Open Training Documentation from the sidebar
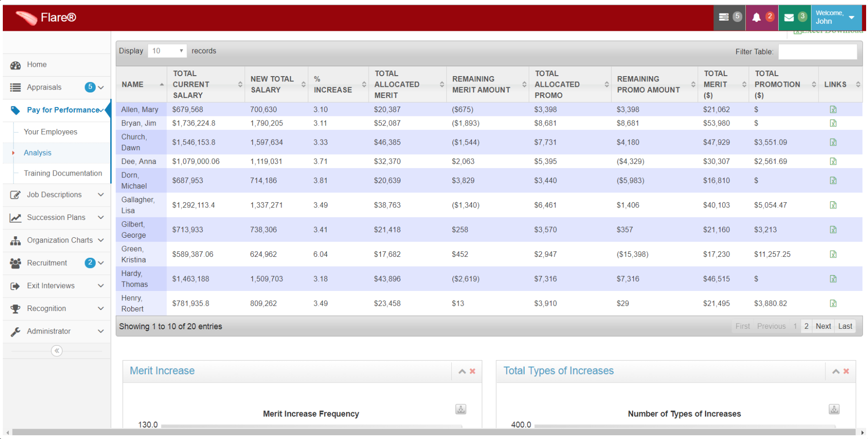The image size is (868, 439). coord(63,173)
